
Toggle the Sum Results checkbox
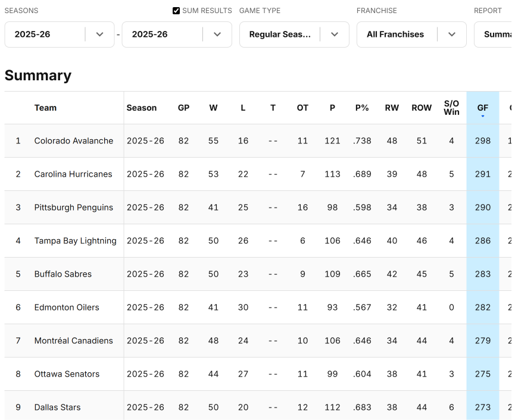coord(176,11)
